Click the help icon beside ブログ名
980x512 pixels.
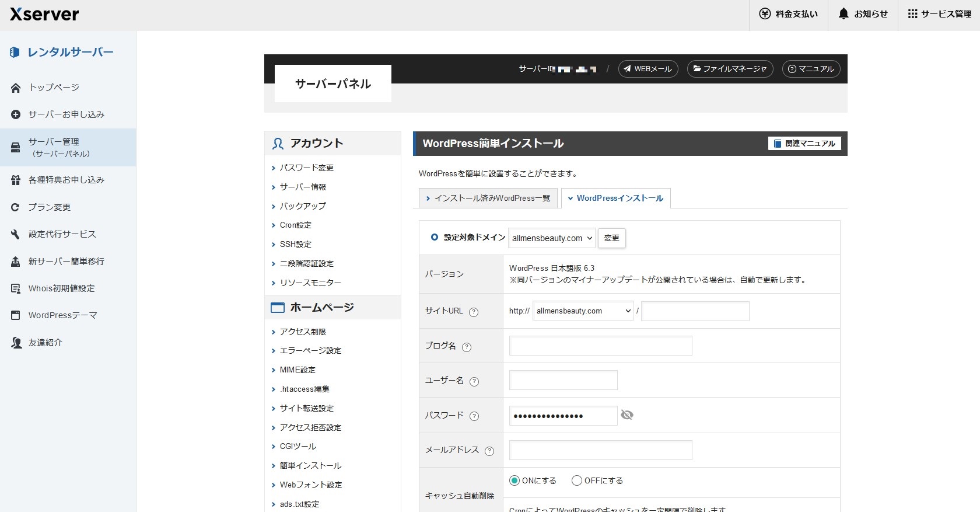point(467,347)
